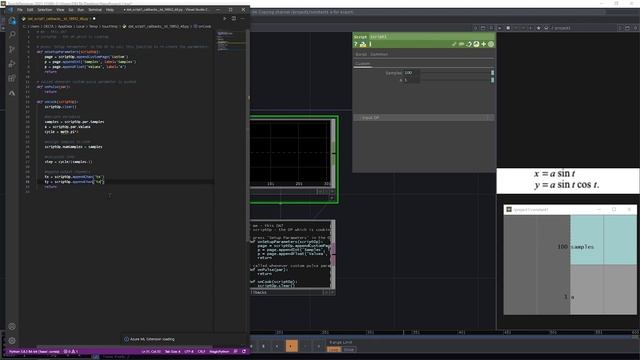Viewport: 640px width, 360px height.
Task: Open the Edit menu in VS Code
Action: point(30,9)
